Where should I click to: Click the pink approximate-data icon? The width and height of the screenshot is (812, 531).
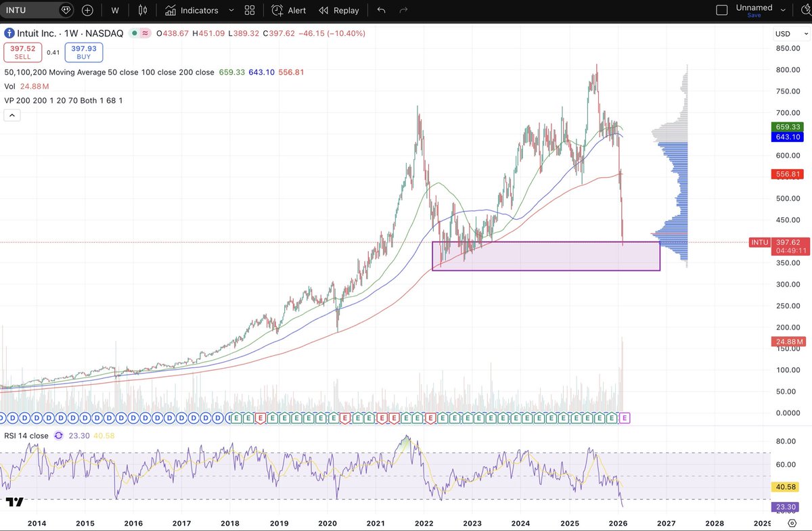click(x=145, y=32)
